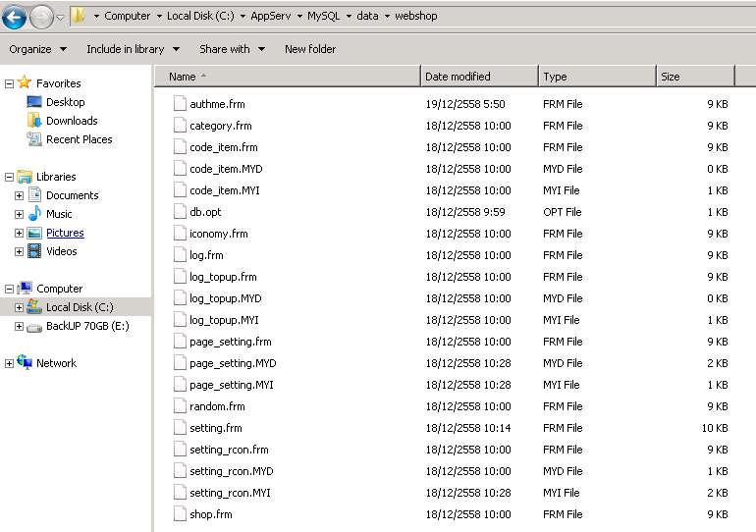Sort by the Date modified column header

tap(479, 77)
